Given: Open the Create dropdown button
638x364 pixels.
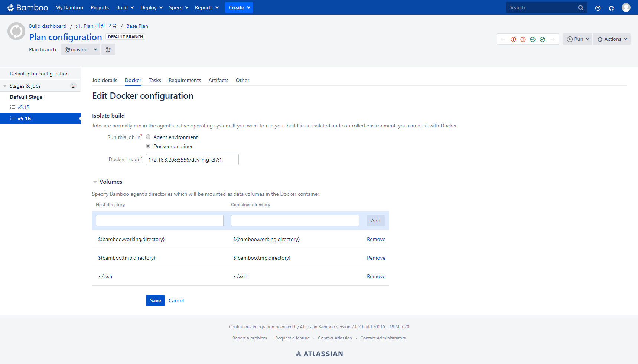Looking at the screenshot, I should (239, 7).
